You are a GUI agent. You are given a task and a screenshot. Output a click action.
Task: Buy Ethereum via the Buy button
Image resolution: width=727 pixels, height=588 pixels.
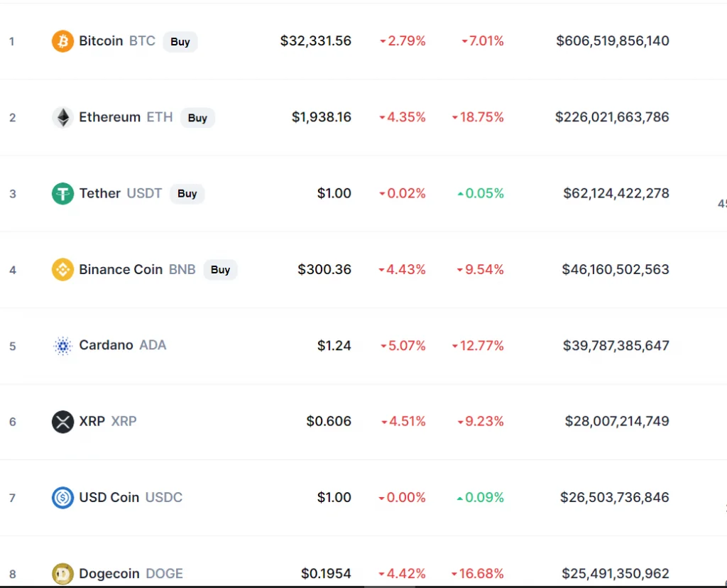click(197, 118)
